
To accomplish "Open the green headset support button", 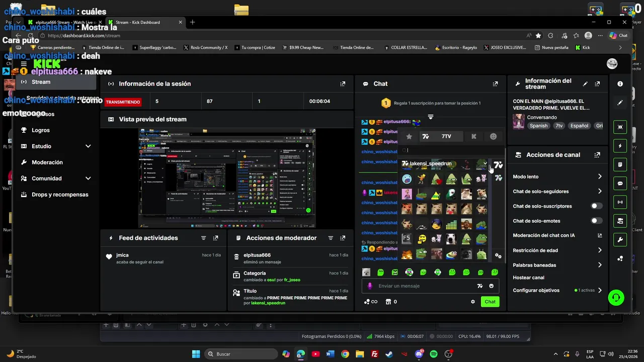I will click(616, 297).
